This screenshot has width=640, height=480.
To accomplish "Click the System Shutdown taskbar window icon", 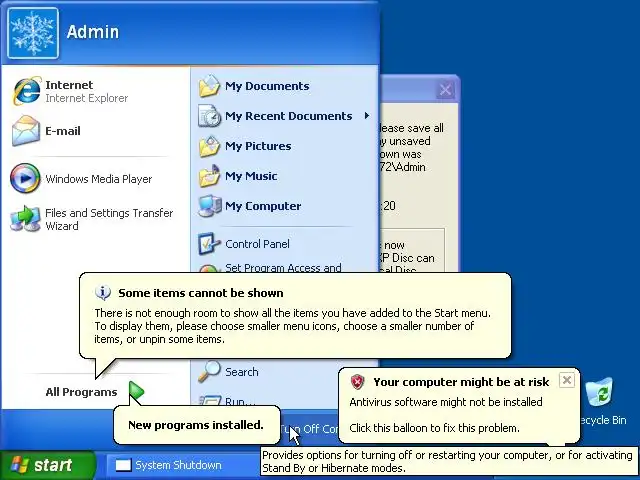I will [x=123, y=465].
